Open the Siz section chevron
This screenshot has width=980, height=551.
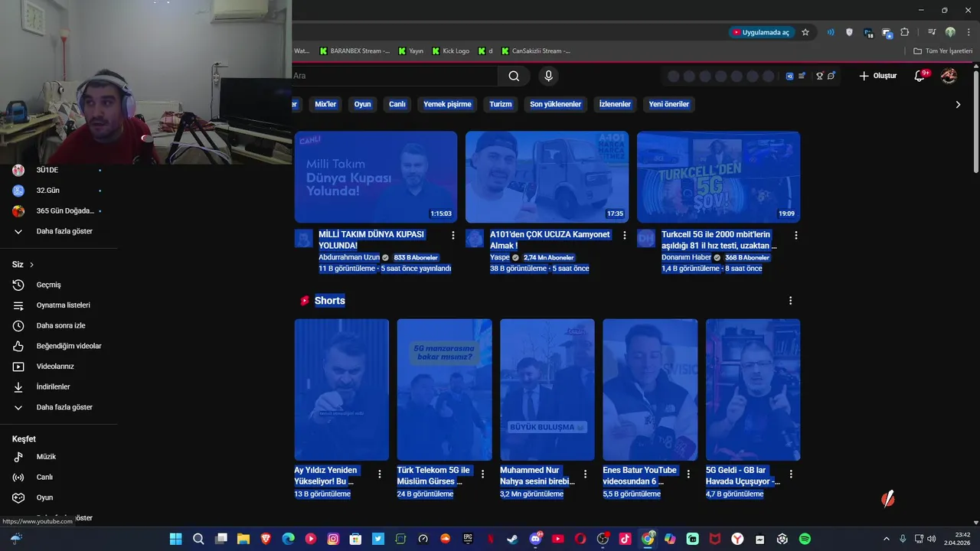pyautogui.click(x=31, y=265)
